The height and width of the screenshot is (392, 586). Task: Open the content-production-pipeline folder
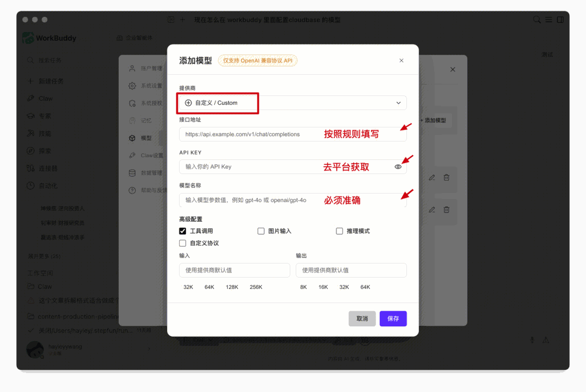(x=73, y=316)
